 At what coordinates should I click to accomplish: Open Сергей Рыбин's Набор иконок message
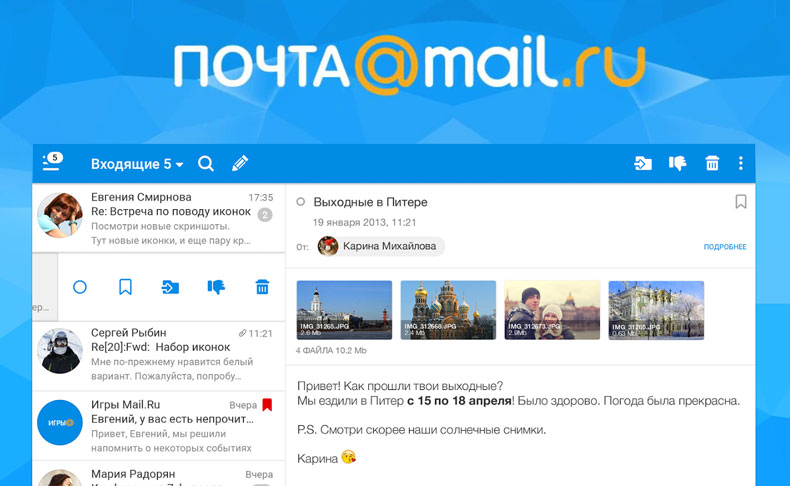coord(160,354)
